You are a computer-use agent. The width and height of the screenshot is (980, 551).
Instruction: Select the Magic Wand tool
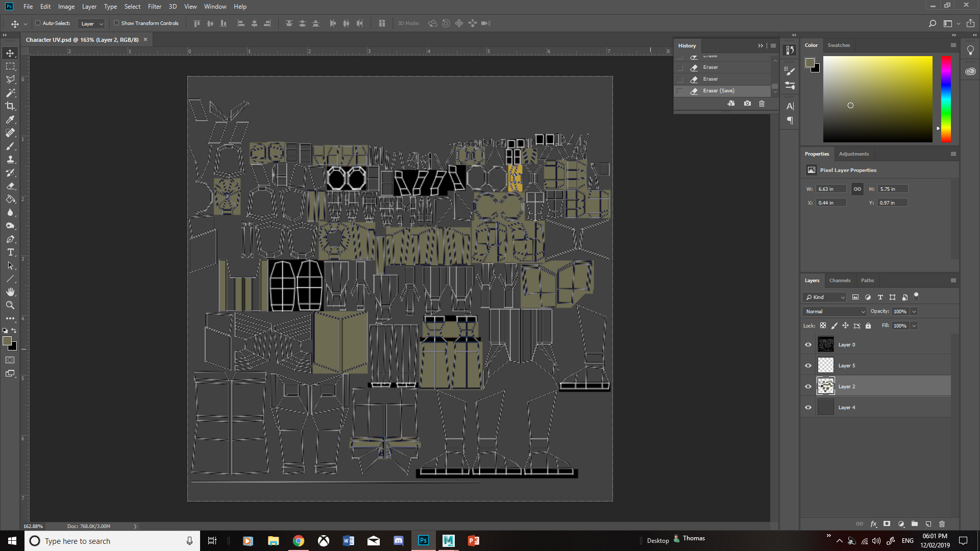10,93
